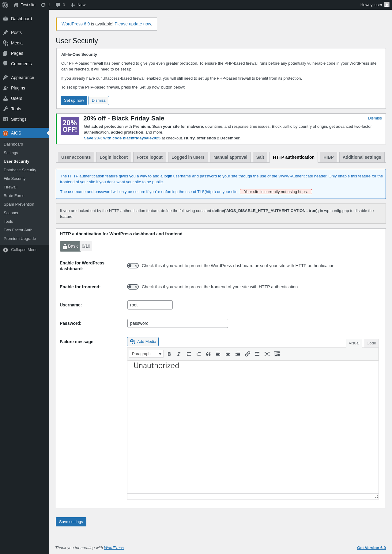Insert a numbered list
The width and height of the screenshot is (392, 554).
198,354
